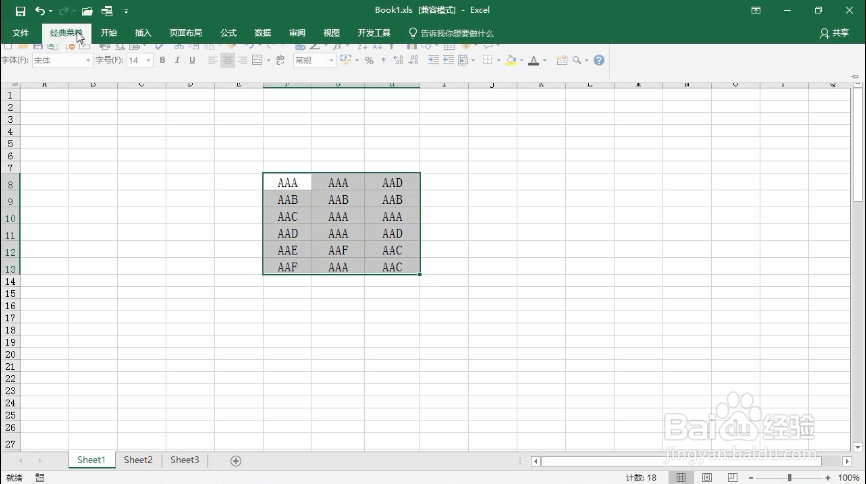The image size is (866, 484).
Task: Click the macro record status bar icon
Action: click(40, 477)
